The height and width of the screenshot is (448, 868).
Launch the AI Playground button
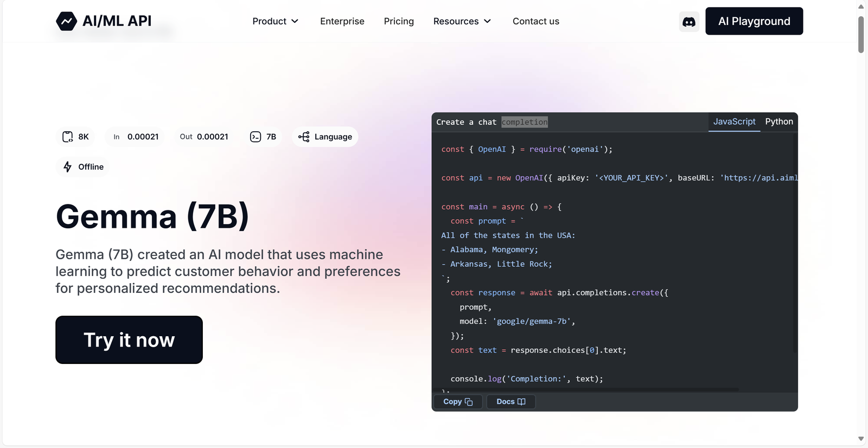[754, 21]
